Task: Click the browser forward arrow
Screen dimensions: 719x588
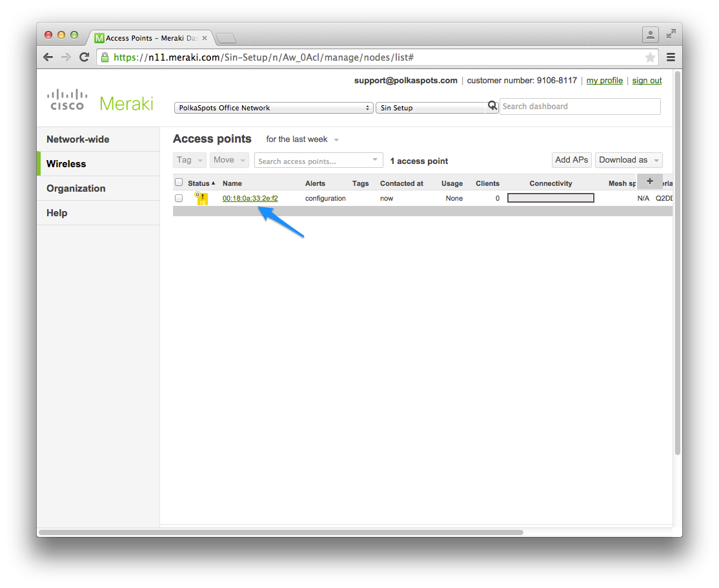Action: (66, 57)
